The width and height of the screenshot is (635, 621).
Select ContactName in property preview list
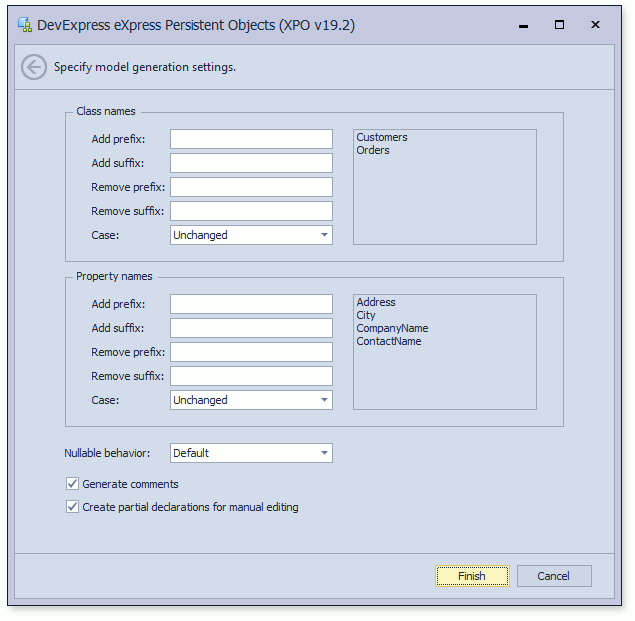389,341
